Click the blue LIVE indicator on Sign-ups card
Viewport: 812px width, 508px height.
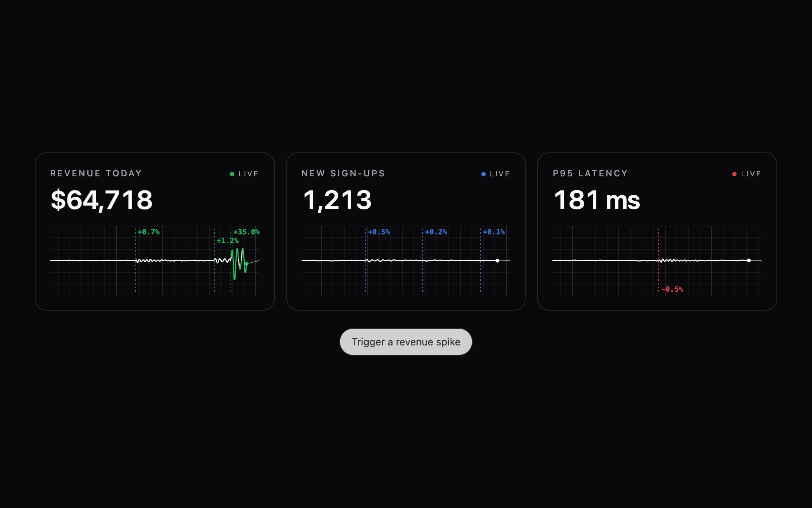pos(496,174)
